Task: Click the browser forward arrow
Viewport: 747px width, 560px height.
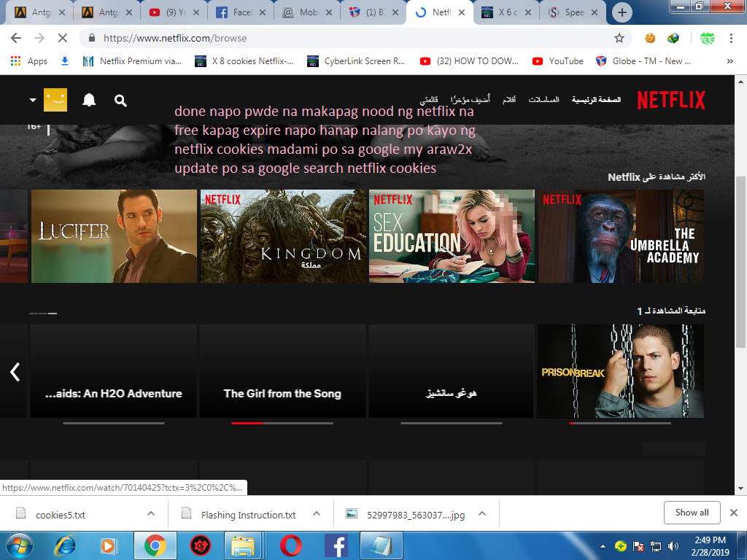Action: 39,38
